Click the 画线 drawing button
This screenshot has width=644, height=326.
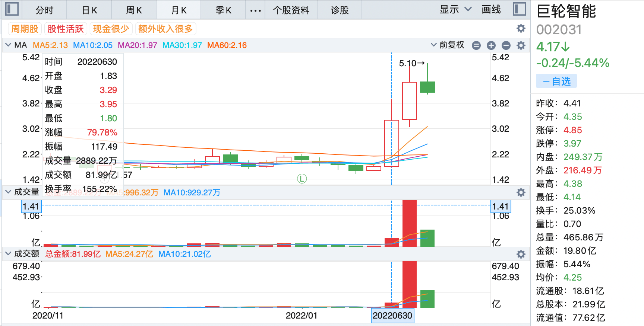pyautogui.click(x=491, y=9)
